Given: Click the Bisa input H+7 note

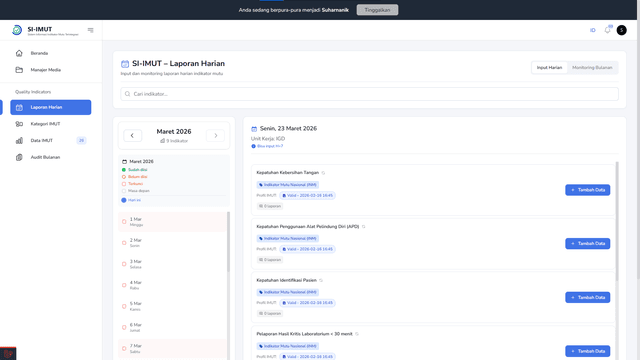Looking at the screenshot, I should pos(267,146).
